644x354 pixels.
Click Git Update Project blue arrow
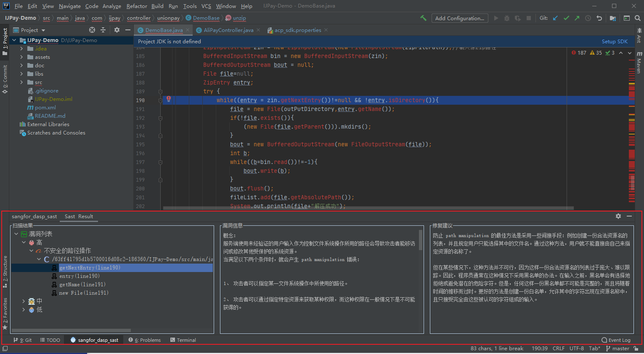click(555, 18)
